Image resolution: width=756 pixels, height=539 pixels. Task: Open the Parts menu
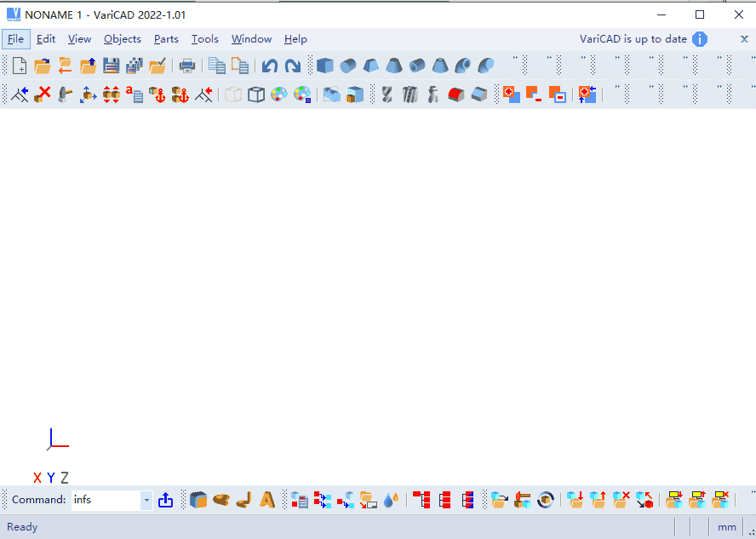[166, 39]
